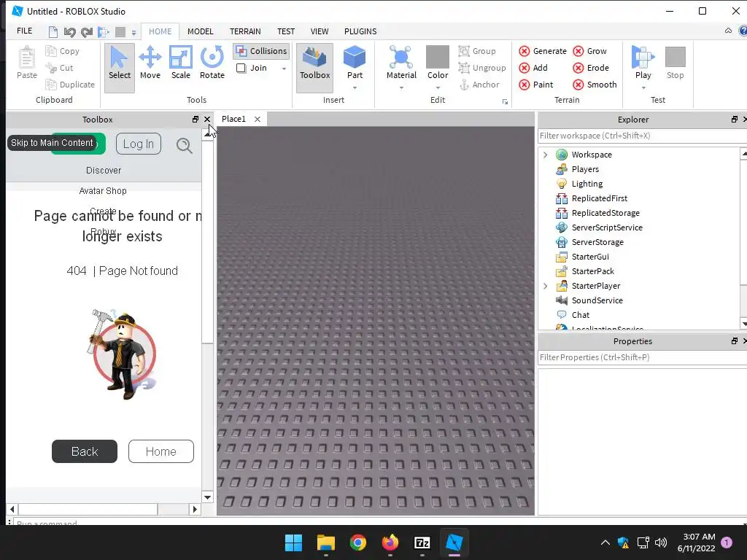The width and height of the screenshot is (747, 560).
Task: Click the Play test button
Action: click(x=643, y=62)
